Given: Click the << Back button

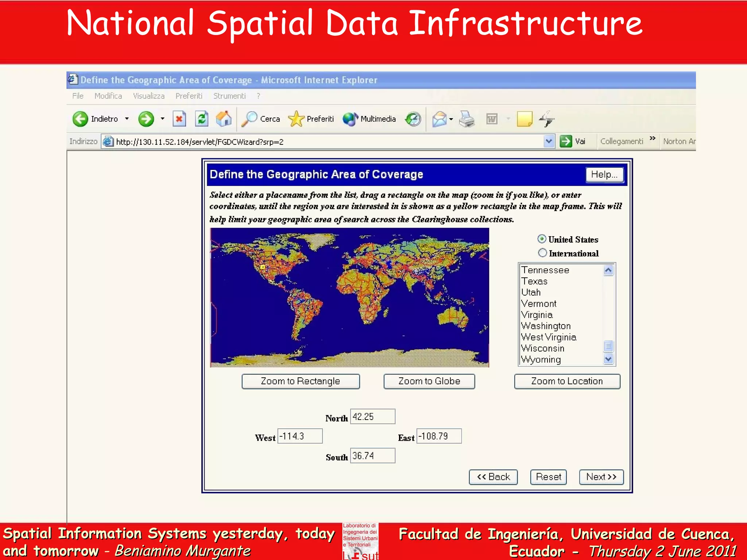Looking at the screenshot, I should pos(493,477).
